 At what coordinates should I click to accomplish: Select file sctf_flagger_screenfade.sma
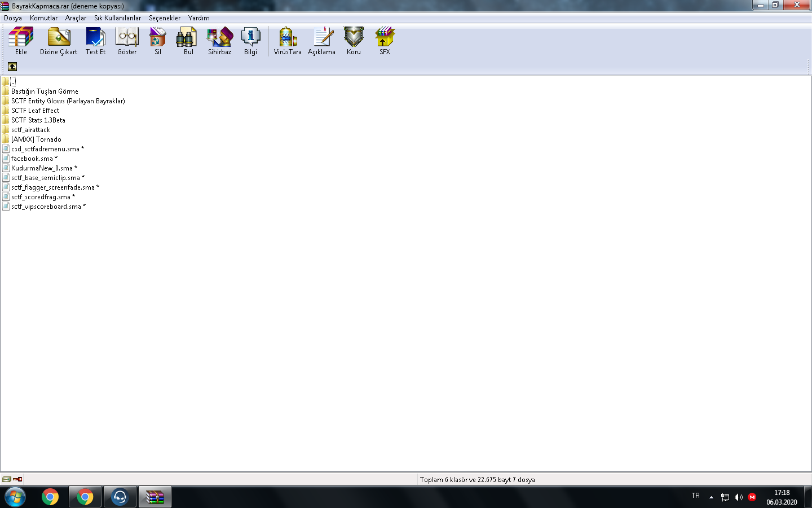pyautogui.click(x=55, y=187)
